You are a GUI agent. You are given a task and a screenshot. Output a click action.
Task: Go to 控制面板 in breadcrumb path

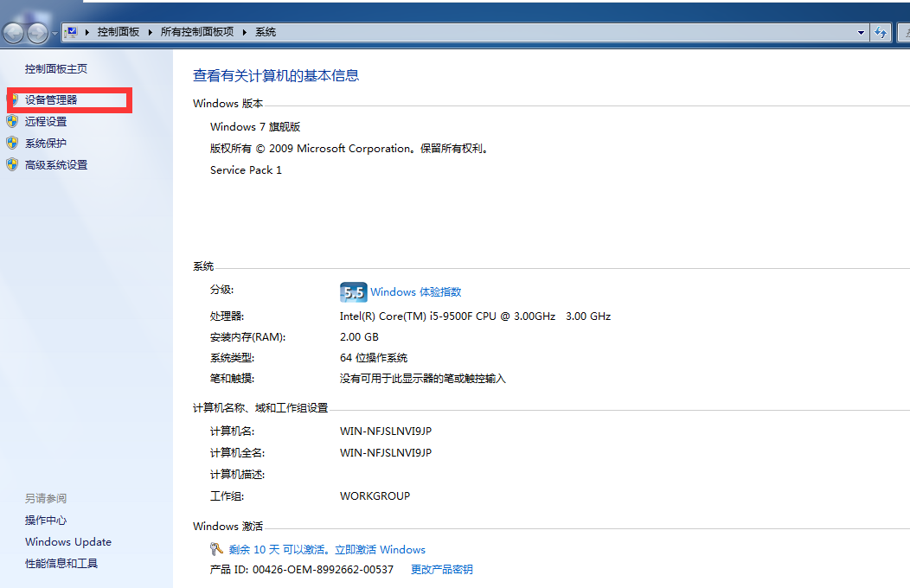[119, 32]
